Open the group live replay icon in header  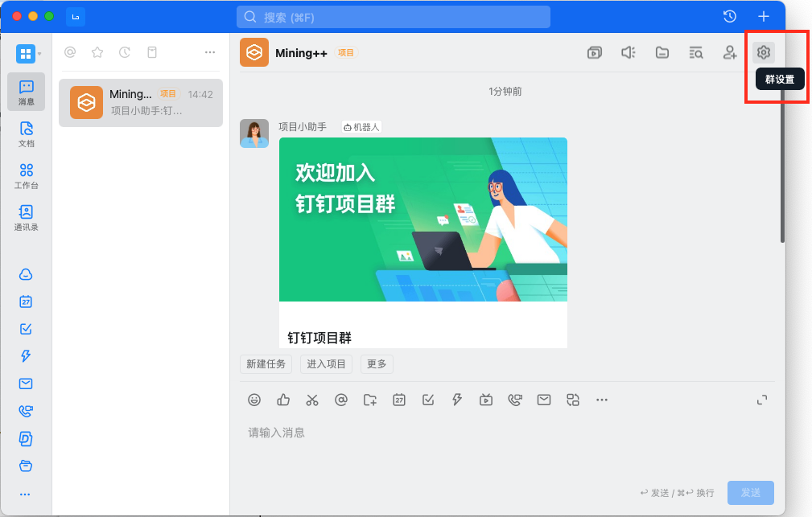(595, 52)
